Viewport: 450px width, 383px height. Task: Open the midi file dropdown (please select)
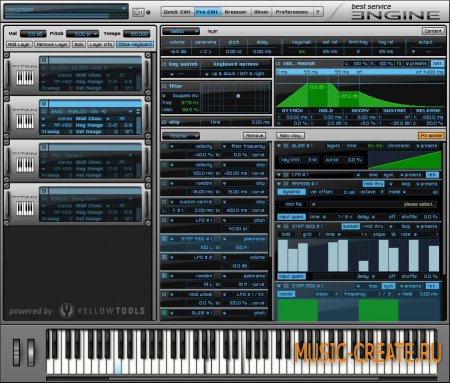[x=374, y=204]
